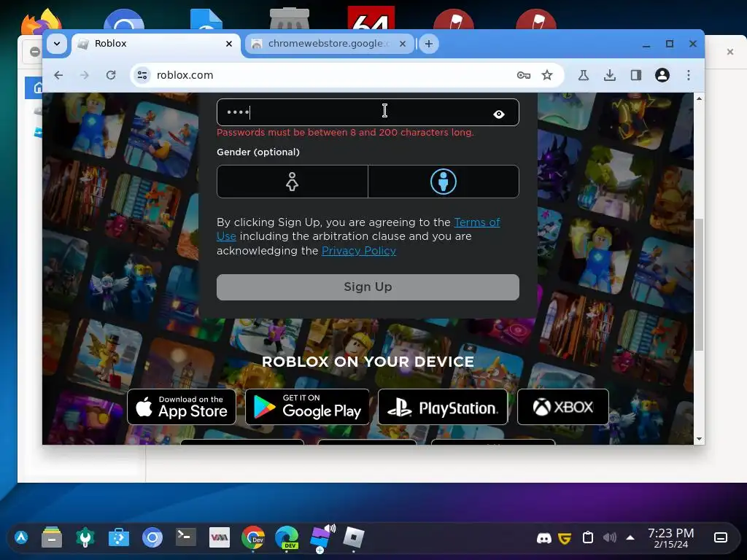Expand the tab search dropdown
This screenshot has width=747, height=560.
(x=57, y=44)
